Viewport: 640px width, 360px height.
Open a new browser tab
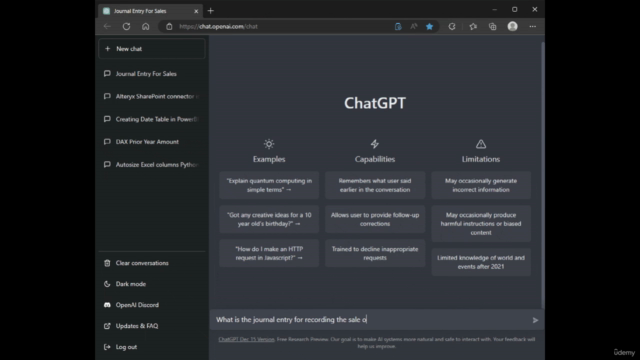[x=211, y=11]
